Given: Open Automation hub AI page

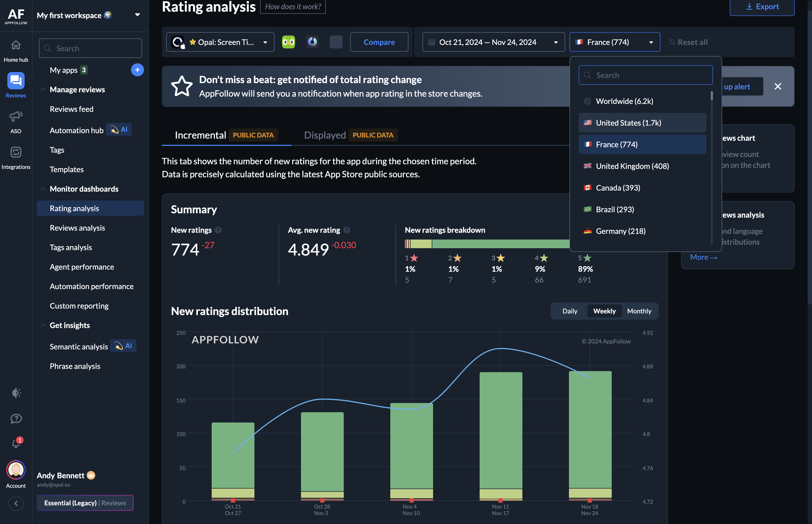Looking at the screenshot, I should (90, 130).
